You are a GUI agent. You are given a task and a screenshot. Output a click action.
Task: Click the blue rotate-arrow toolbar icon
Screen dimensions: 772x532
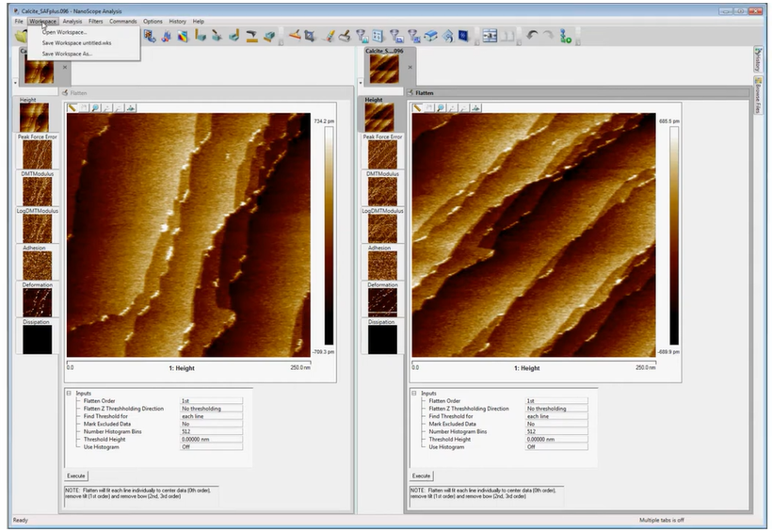click(x=447, y=36)
